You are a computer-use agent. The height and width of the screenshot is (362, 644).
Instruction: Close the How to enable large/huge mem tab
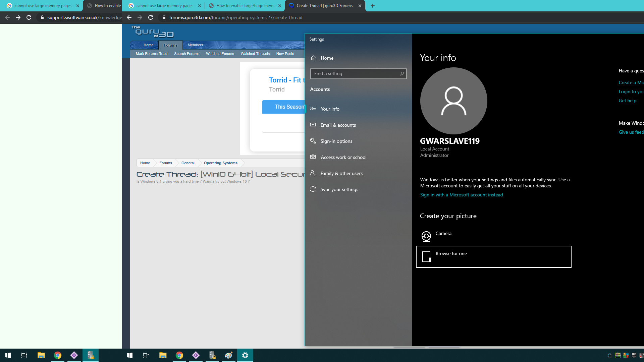pyautogui.click(x=280, y=6)
